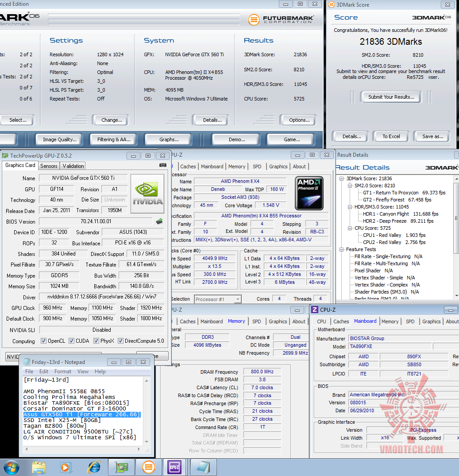Click the GPU-Z title bar icon

[x=5, y=156]
